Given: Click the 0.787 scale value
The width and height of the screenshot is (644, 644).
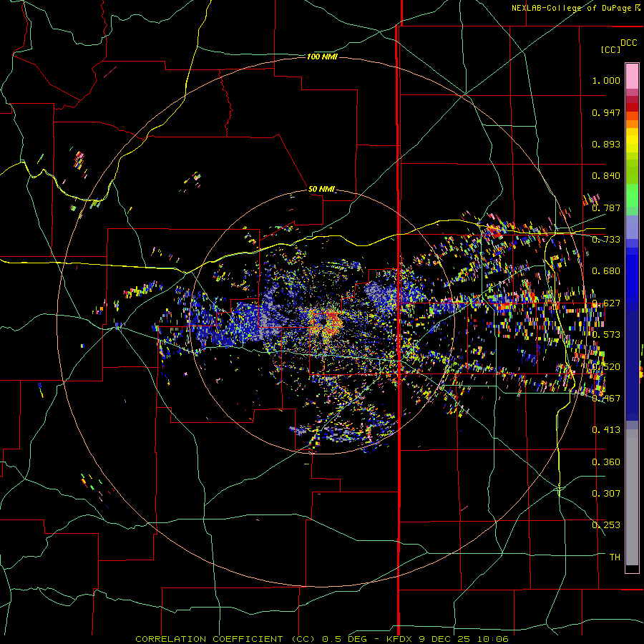Looking at the screenshot, I should click(x=606, y=208).
